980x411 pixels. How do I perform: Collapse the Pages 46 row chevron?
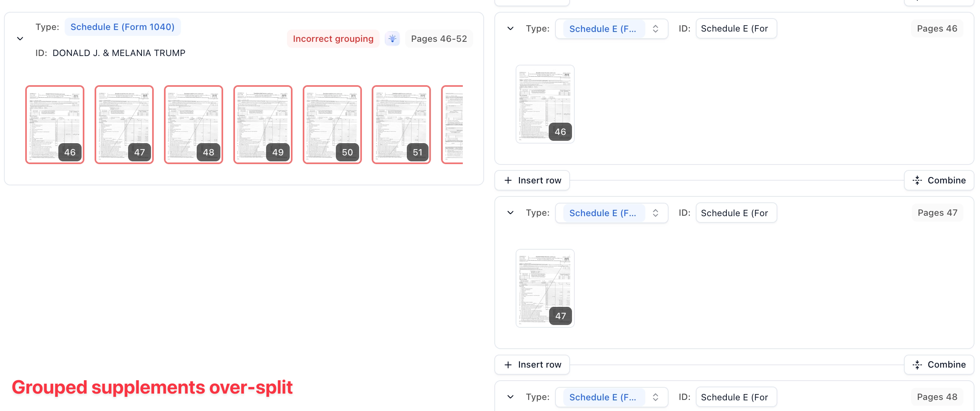click(510, 28)
